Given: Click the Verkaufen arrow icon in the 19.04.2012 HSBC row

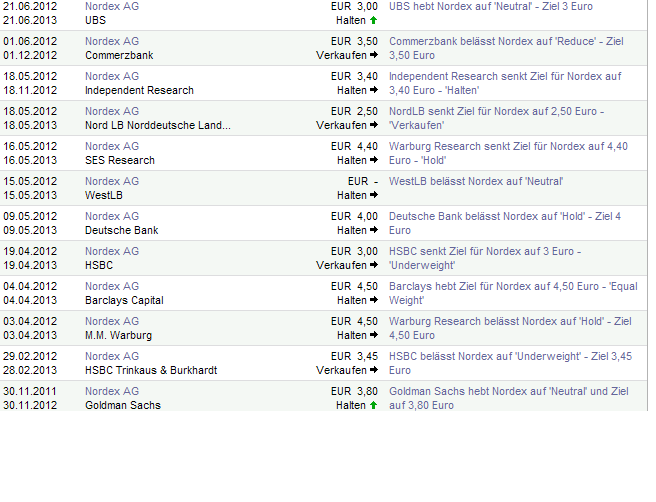Looking at the screenshot, I should [x=374, y=265].
